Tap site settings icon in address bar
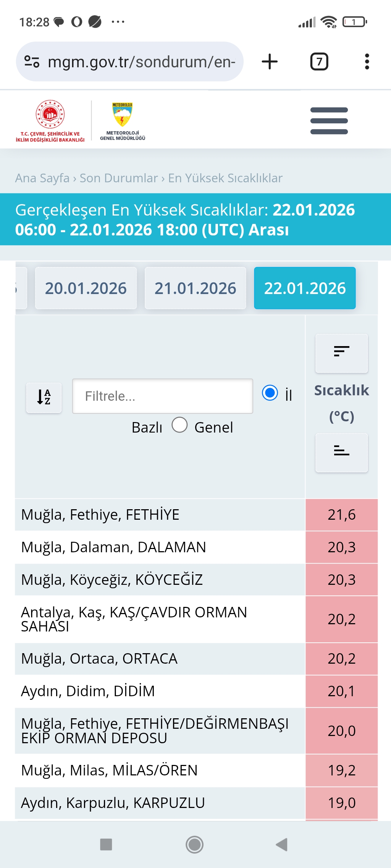The width and height of the screenshot is (391, 868). click(x=32, y=61)
